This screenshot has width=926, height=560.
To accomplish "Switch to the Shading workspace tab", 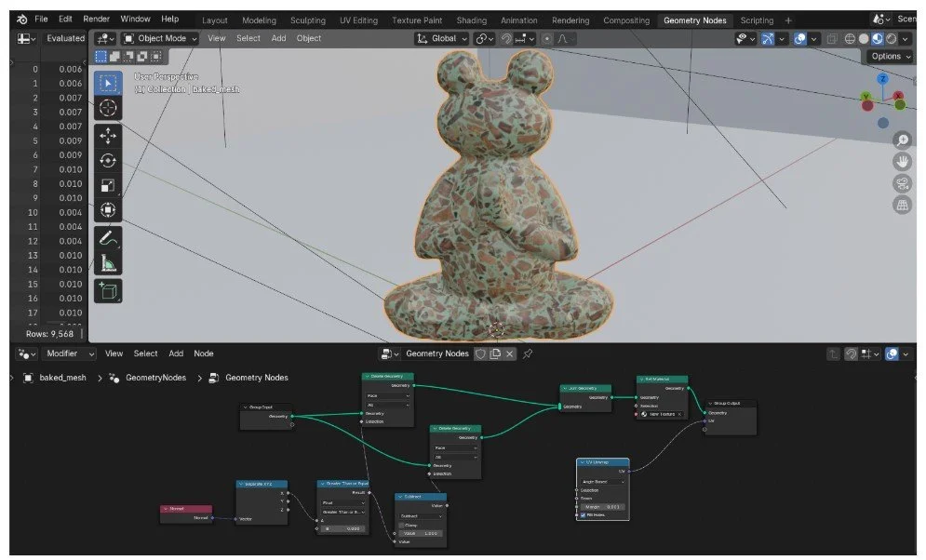I will (x=471, y=20).
